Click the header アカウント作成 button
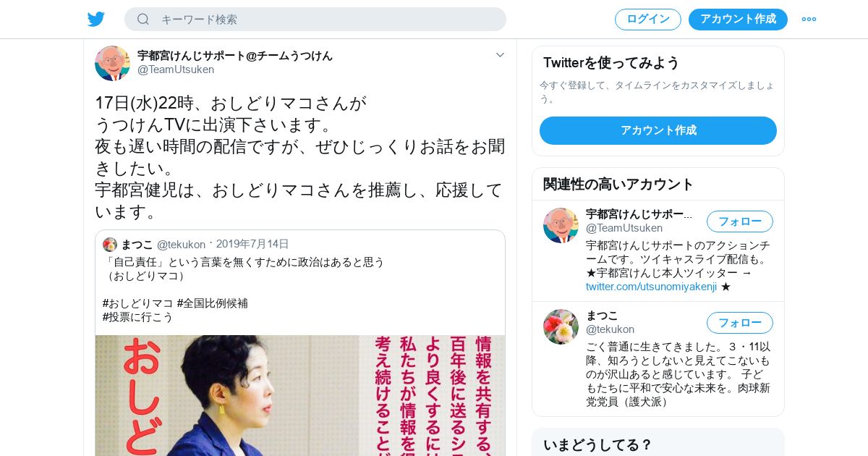The height and width of the screenshot is (456, 868). click(738, 20)
